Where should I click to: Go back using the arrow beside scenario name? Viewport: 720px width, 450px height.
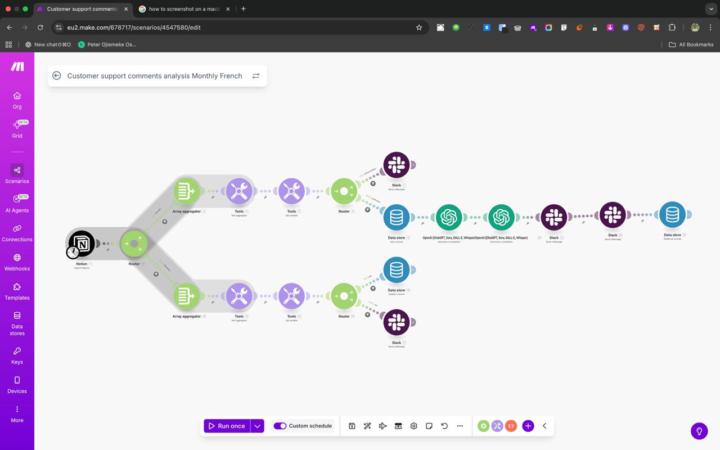[56, 76]
